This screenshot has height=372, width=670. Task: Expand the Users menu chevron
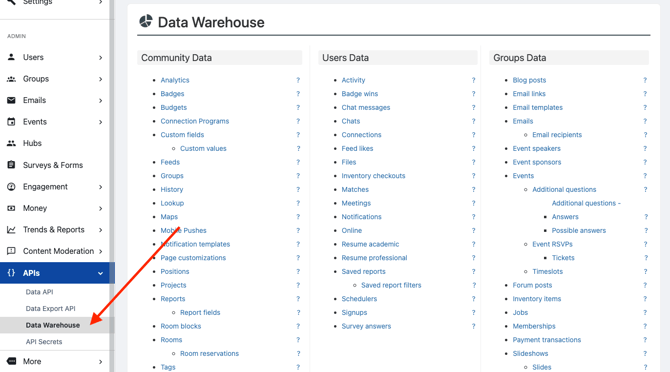[x=100, y=57]
